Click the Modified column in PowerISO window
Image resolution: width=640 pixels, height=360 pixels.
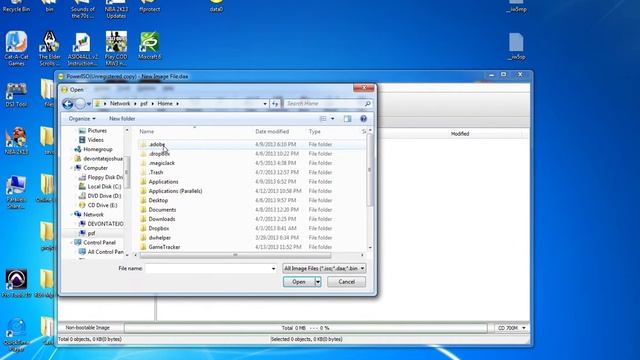(460, 134)
